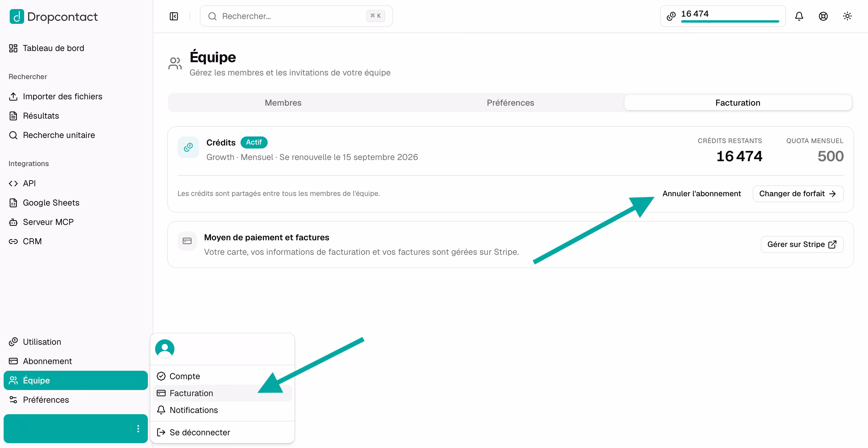The image size is (868, 448).
Task: Click Annuler l'abonnement
Action: pos(701,194)
